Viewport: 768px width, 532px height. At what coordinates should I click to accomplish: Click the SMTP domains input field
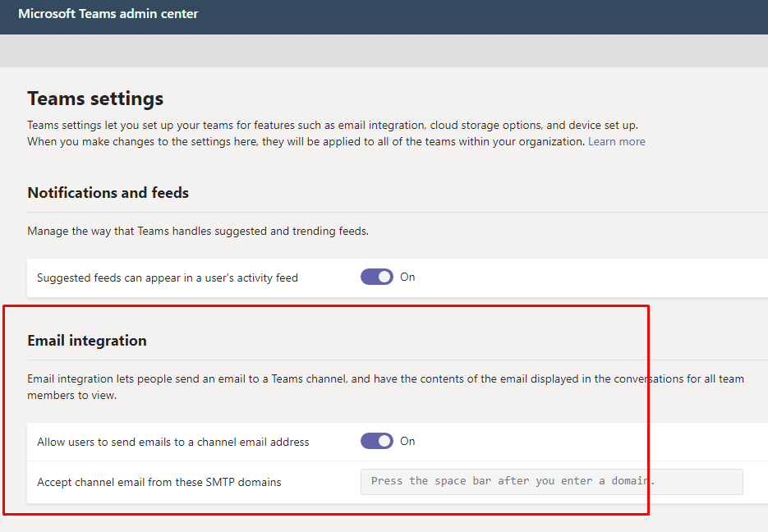click(x=551, y=482)
